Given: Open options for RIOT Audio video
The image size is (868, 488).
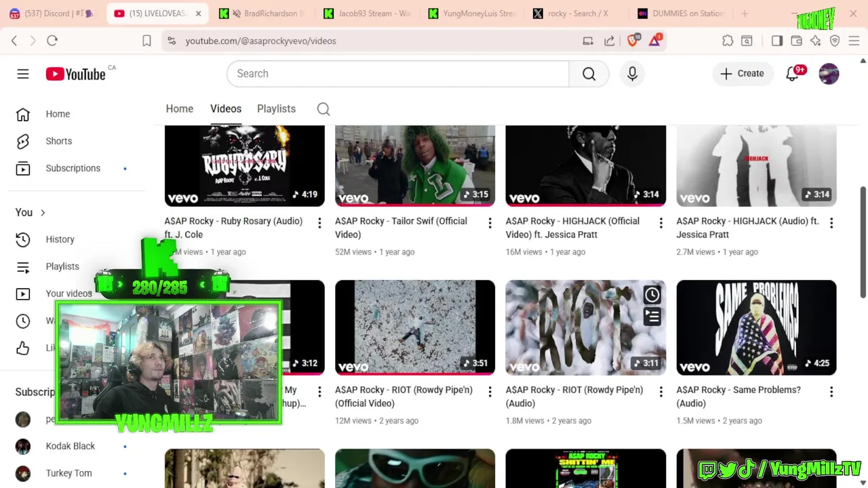Looking at the screenshot, I should 660,391.
